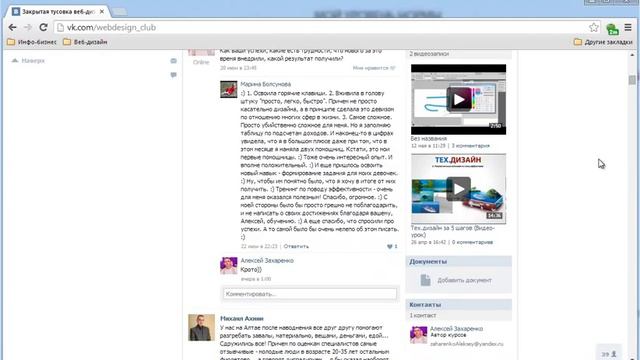This screenshot has height=360, width=640.
Task: Click the scrollbar up arrow
Action: 632,54
